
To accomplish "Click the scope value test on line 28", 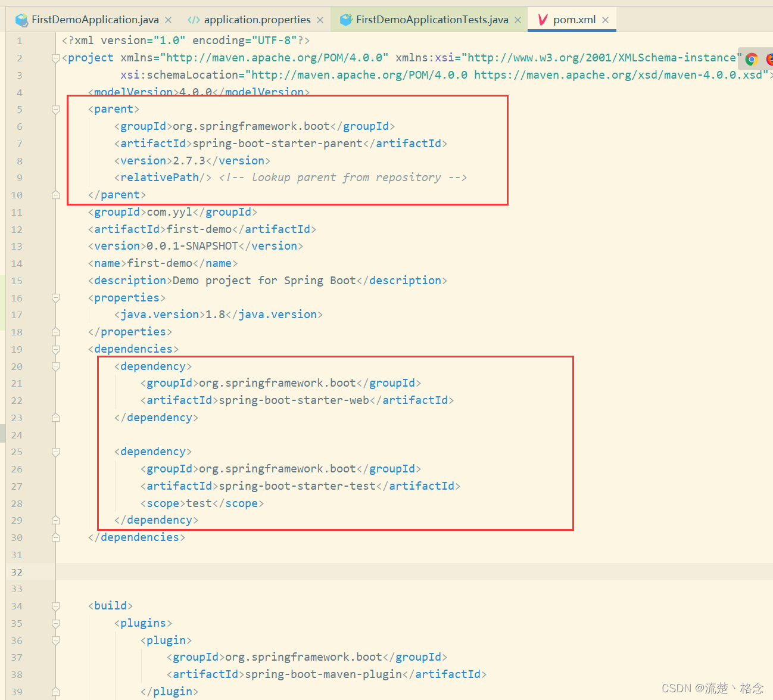I will [199, 503].
